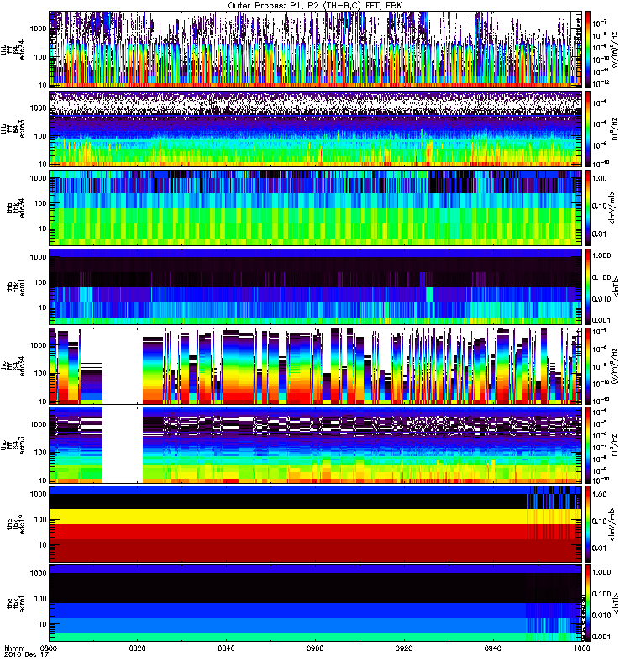
Task: Click the thb fff scm3 spectrogram panel
Action: coord(316,129)
